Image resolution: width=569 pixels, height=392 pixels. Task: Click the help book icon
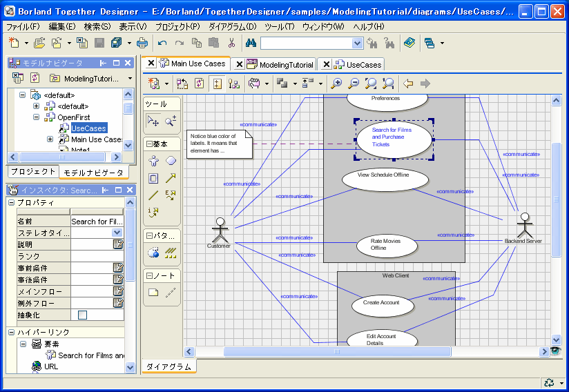(x=409, y=43)
